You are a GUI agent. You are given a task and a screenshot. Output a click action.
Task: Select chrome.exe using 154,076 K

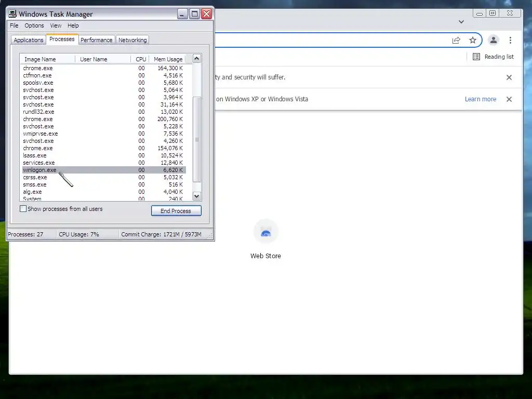[103, 148]
